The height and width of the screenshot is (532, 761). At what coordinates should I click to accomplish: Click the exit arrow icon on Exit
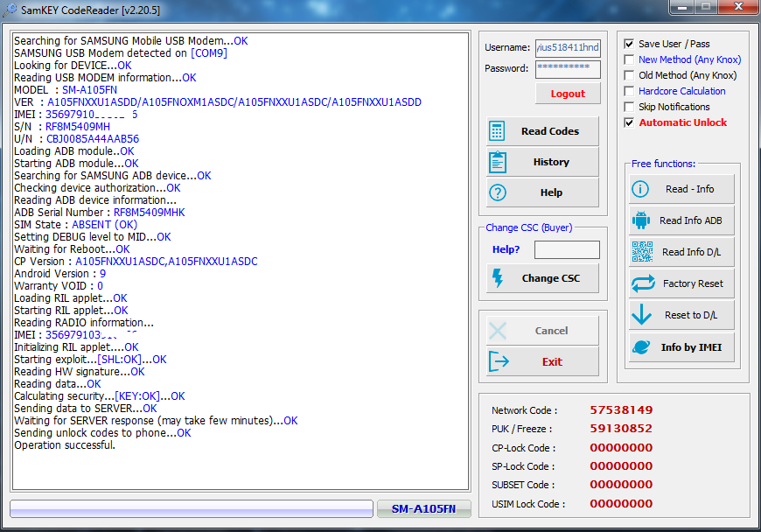[499, 361]
